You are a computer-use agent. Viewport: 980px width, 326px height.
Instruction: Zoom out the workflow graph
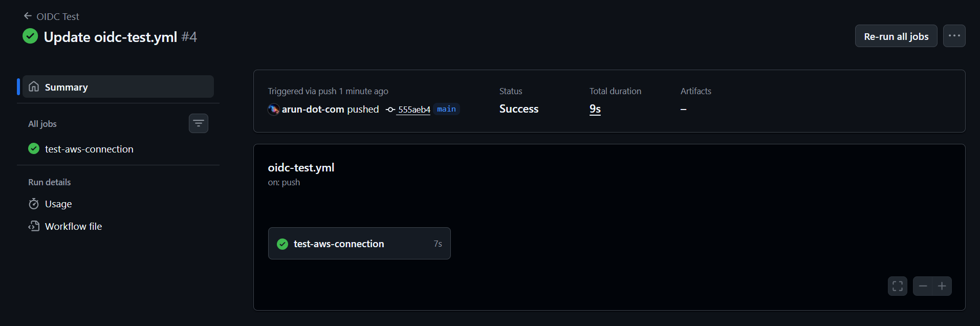pyautogui.click(x=923, y=286)
